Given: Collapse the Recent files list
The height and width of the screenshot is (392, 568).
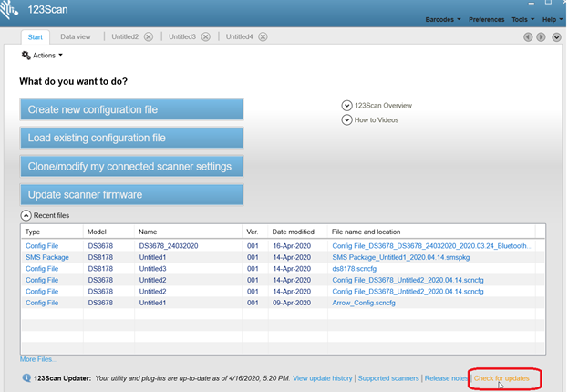Looking at the screenshot, I should click(26, 215).
